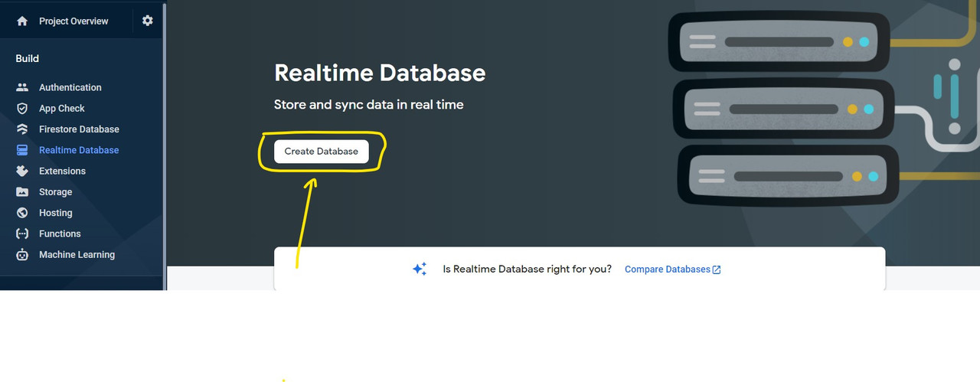Viewport: 980px width, 382px height.
Task: Open Machine Learning section
Action: (x=77, y=255)
